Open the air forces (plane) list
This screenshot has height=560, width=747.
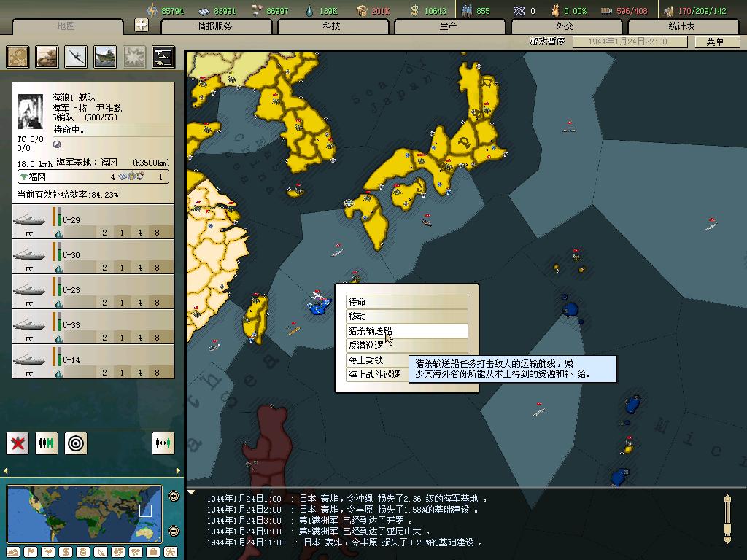[x=76, y=57]
